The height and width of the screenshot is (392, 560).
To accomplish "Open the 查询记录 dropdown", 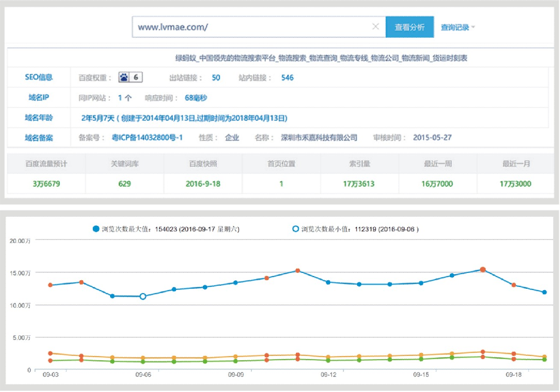I will click(457, 27).
